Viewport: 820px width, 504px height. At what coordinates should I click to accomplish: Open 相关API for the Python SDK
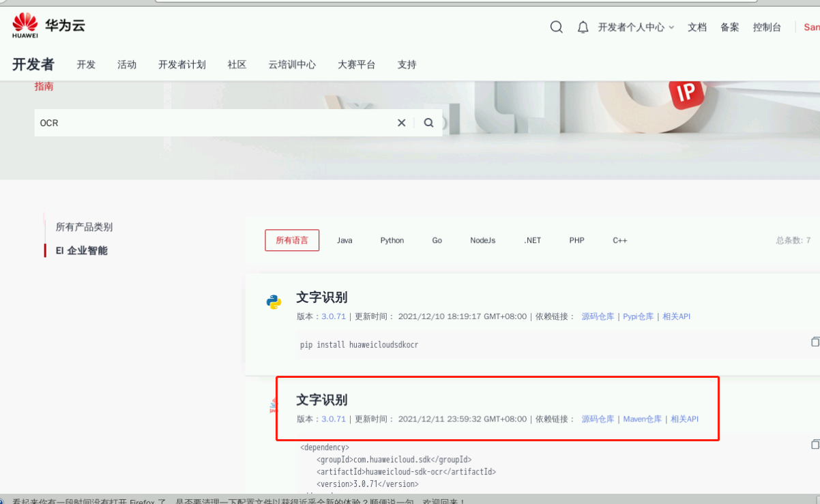677,316
